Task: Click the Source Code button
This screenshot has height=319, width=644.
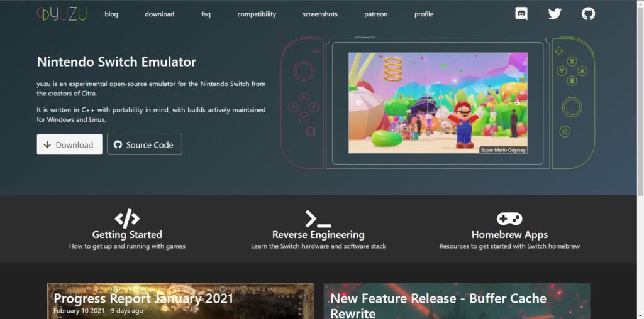Action: [145, 144]
